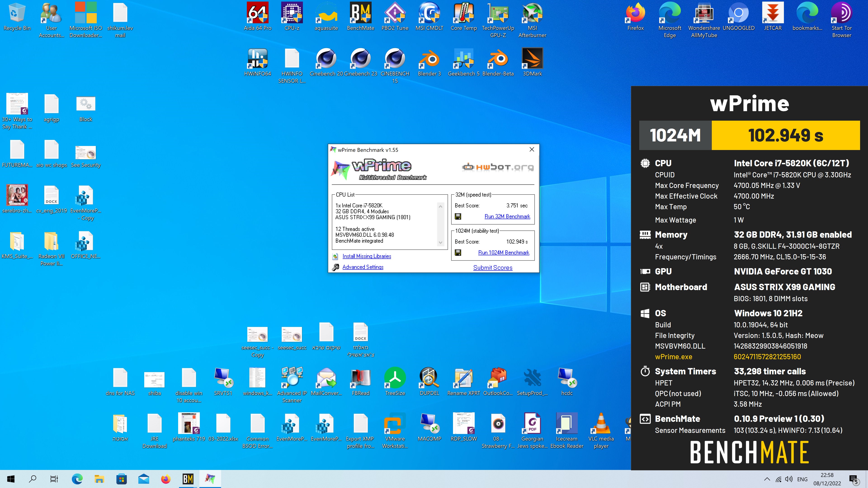868x488 pixels.
Task: Click Run 32M Benchmark link
Action: tap(507, 216)
